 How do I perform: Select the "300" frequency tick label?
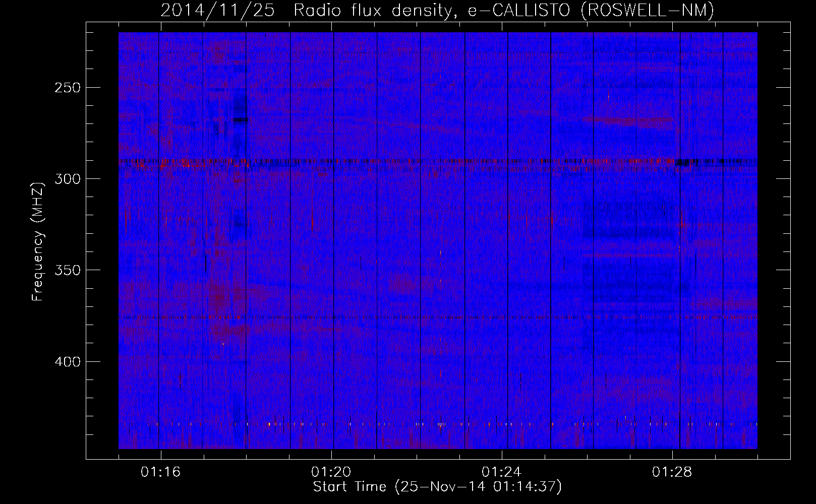[x=68, y=179]
